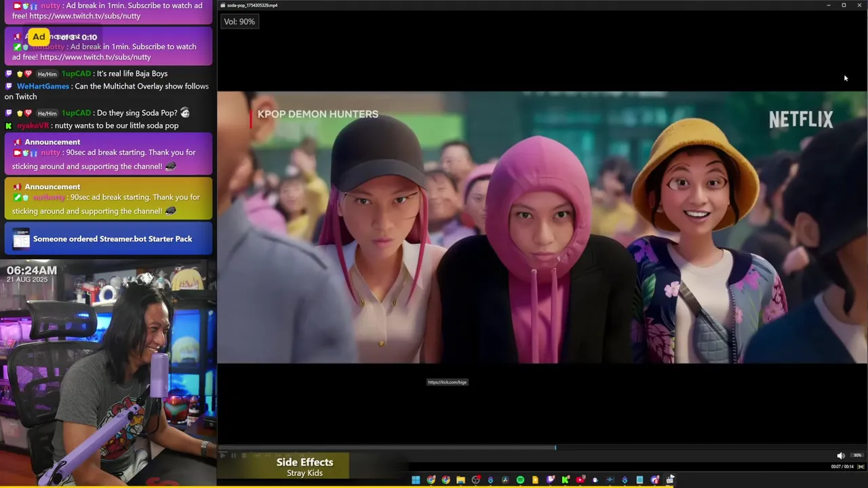This screenshot has width=868, height=488.
Task: Open the green Kick taskbar icon
Action: coord(565,480)
